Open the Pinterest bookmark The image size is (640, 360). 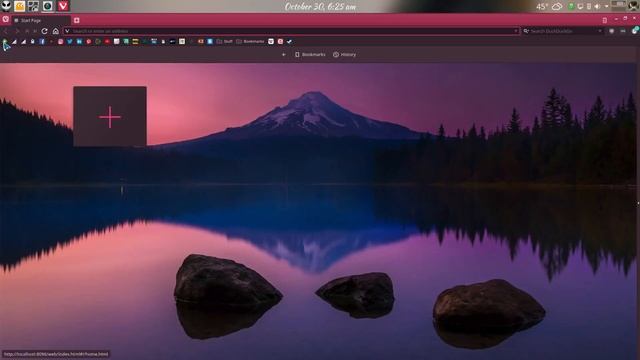89,42
